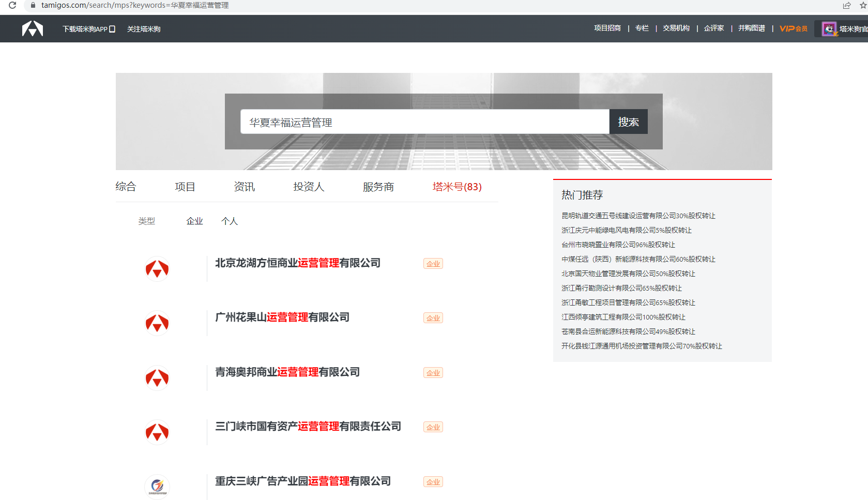Image resolution: width=868 pixels, height=500 pixels.
Task: Open 广州花果山运营管理有限公司 result
Action: tap(282, 317)
